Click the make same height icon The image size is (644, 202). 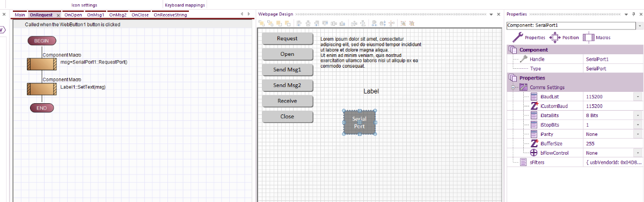pyautogui.click(x=383, y=23)
